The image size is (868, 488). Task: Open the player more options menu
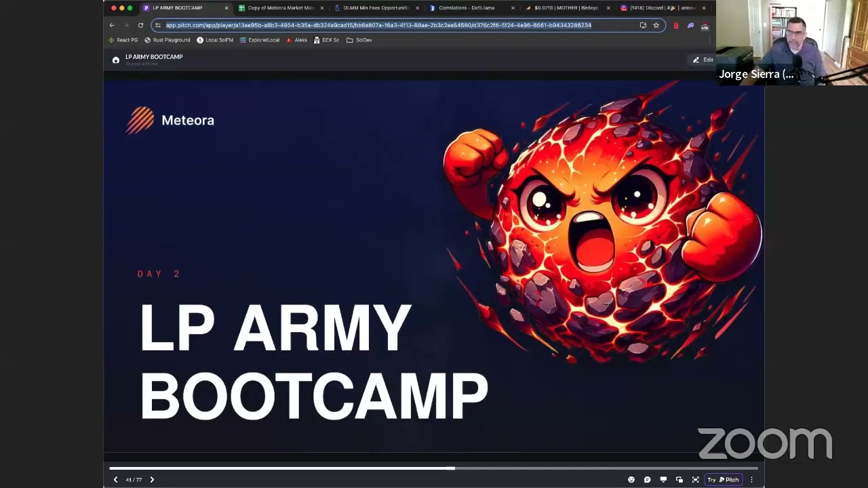pyautogui.click(x=751, y=480)
